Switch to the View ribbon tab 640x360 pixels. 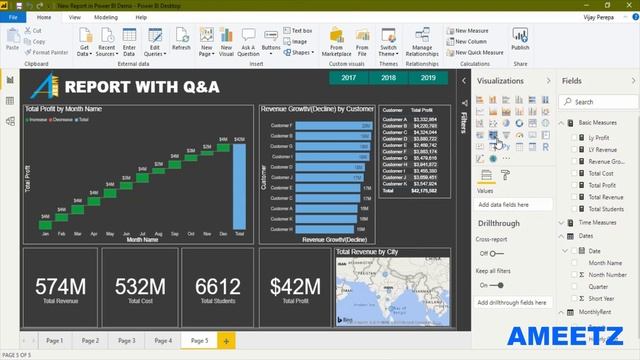tap(75, 17)
